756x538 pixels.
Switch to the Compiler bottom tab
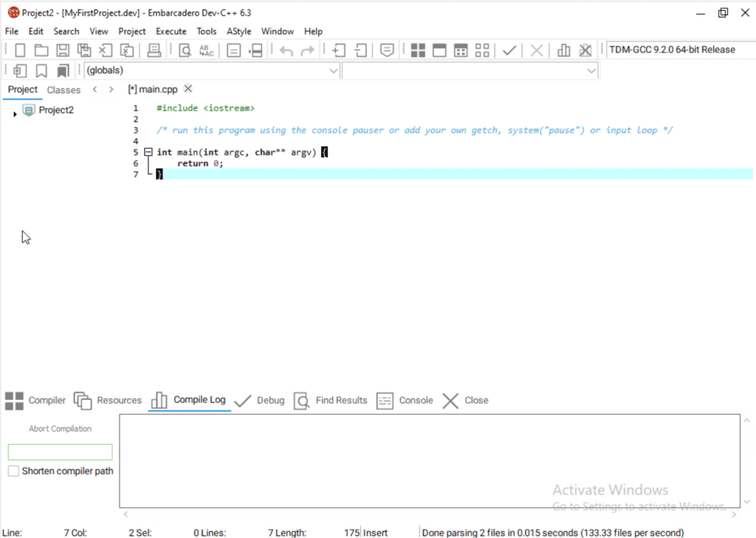pos(35,400)
